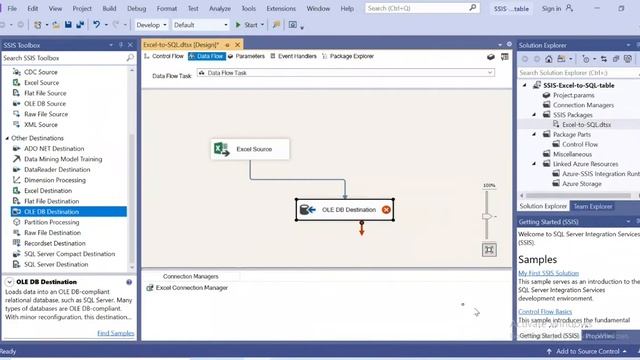Click the red error output arrow

362,229
